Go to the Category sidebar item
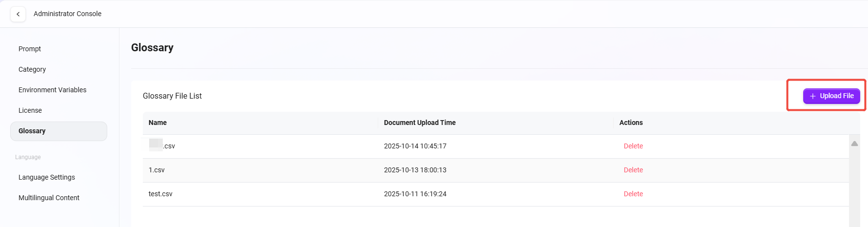The image size is (868, 227). coord(32,69)
